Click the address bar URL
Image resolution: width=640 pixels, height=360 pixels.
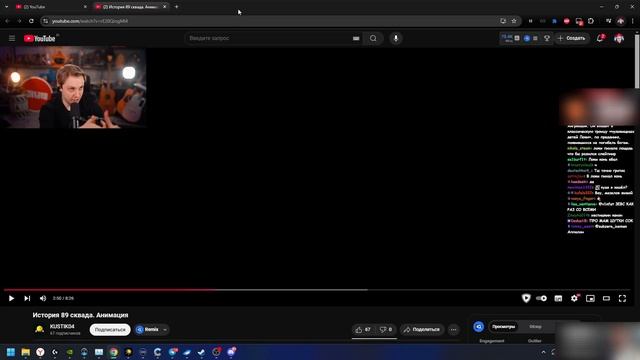(x=90, y=21)
